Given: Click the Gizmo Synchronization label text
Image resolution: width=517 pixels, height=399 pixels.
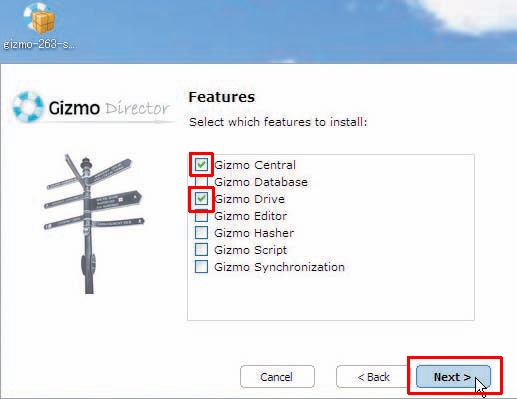Looking at the screenshot, I should click(x=280, y=267).
